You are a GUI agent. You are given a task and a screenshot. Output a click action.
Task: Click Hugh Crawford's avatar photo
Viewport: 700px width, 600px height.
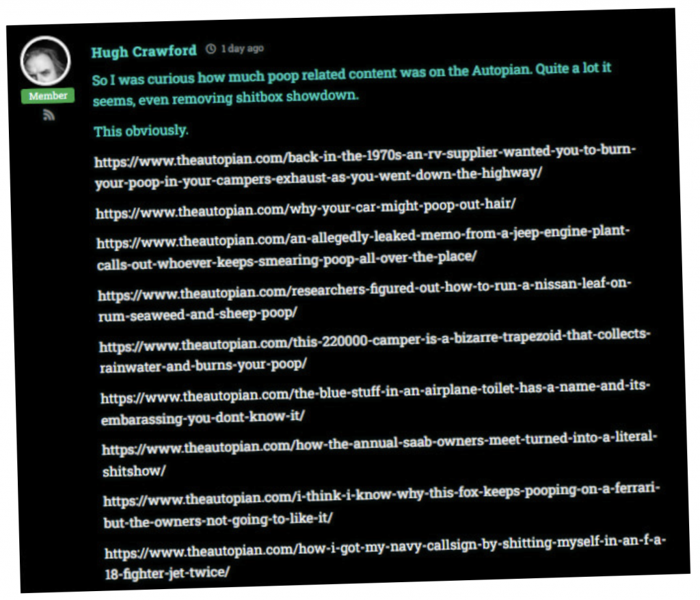(x=45, y=61)
